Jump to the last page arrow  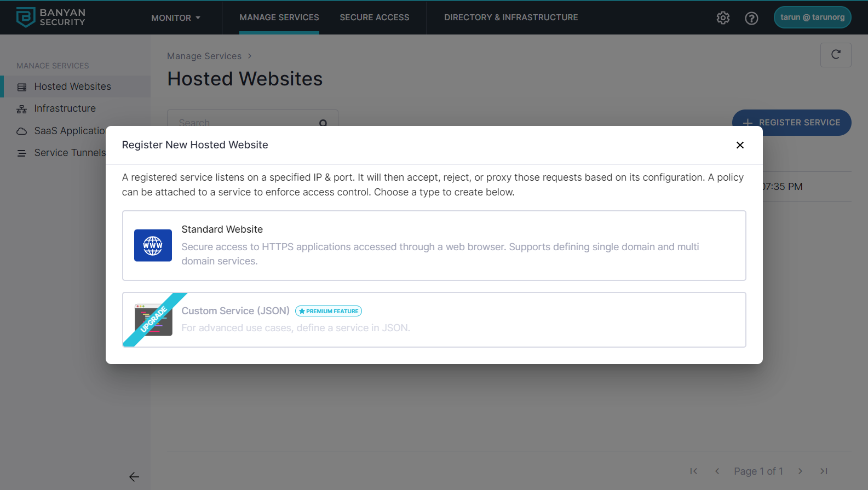pos(824,471)
